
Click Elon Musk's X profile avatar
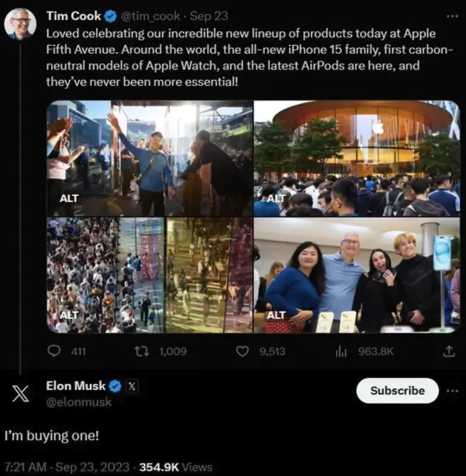tap(20, 393)
